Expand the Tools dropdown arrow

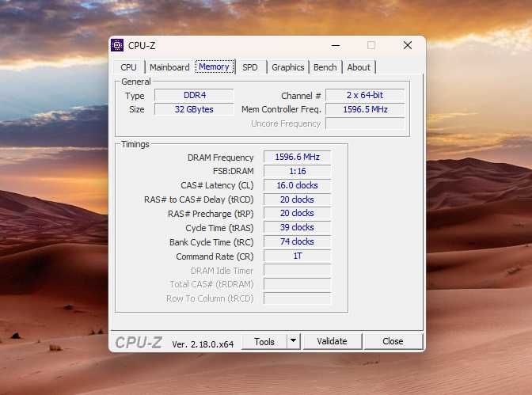click(x=294, y=340)
